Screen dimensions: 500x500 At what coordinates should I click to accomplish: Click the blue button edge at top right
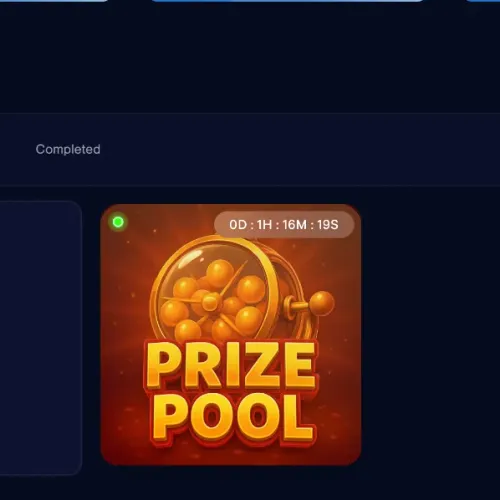pos(483,1)
